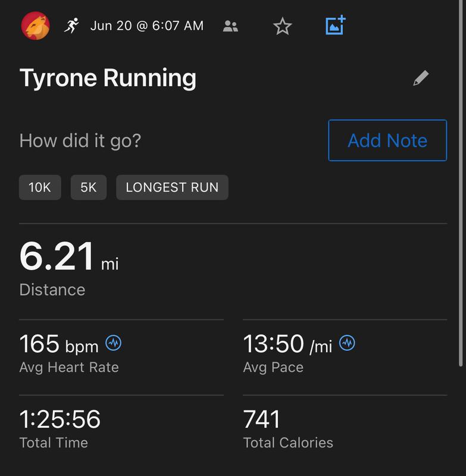Edit activity name with pencil icon
Image resolution: width=466 pixels, height=476 pixels.
(x=421, y=78)
